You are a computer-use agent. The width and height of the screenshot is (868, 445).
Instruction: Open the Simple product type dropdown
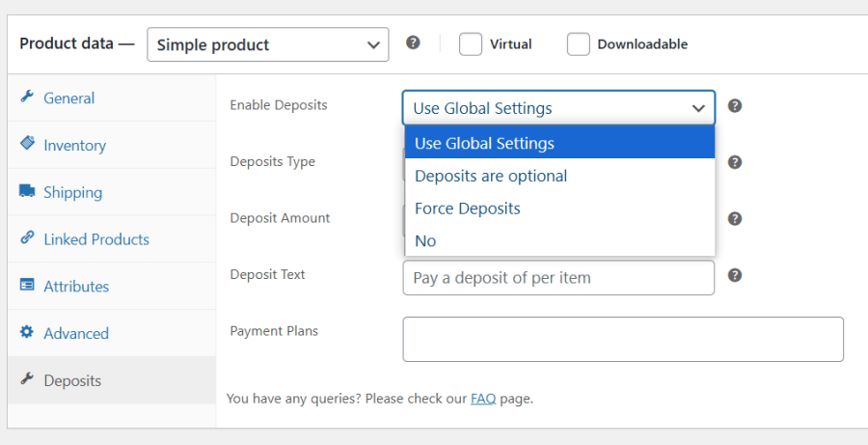[267, 44]
